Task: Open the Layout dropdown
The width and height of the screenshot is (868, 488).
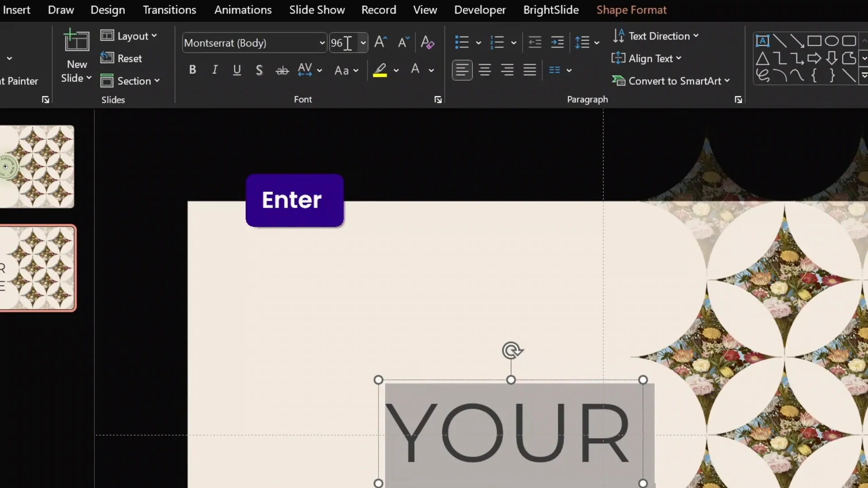Action: click(x=129, y=36)
